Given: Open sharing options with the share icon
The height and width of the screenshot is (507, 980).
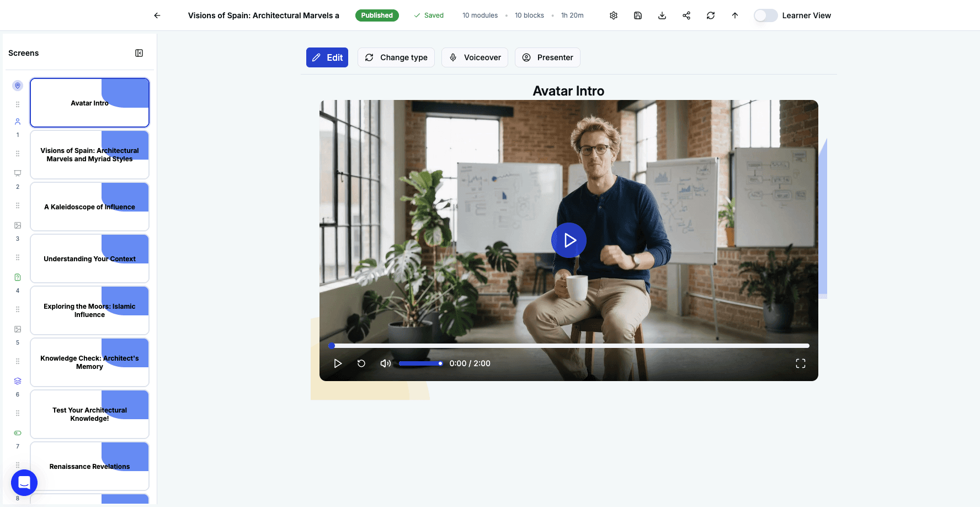Looking at the screenshot, I should click(686, 15).
